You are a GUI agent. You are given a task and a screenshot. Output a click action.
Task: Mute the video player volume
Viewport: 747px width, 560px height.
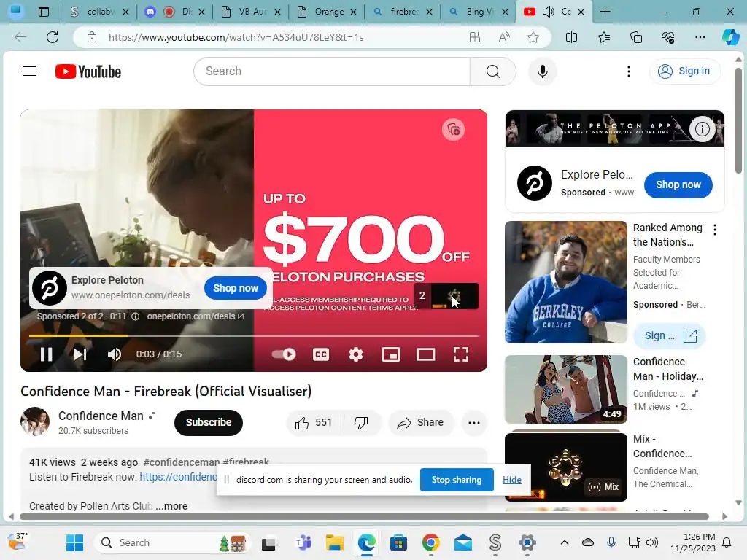click(x=115, y=354)
